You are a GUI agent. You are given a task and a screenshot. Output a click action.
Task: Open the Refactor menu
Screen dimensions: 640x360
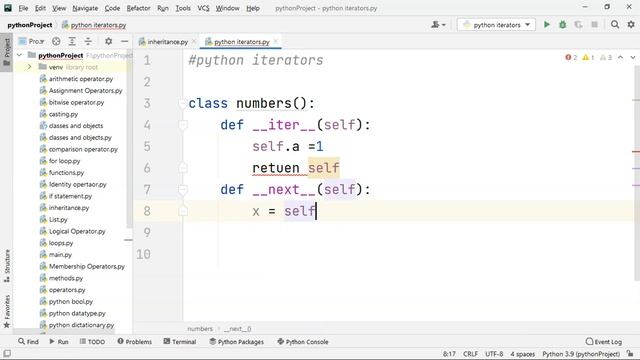138,8
